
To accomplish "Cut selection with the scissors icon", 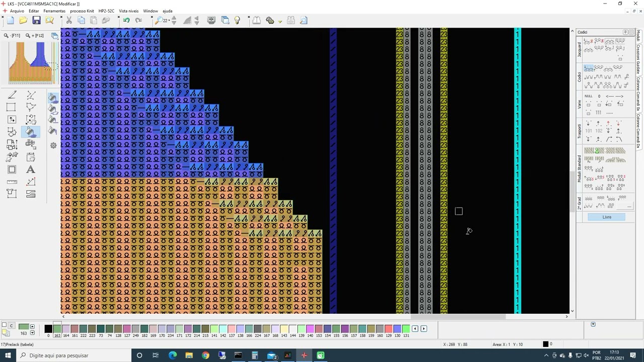I will tap(69, 20).
